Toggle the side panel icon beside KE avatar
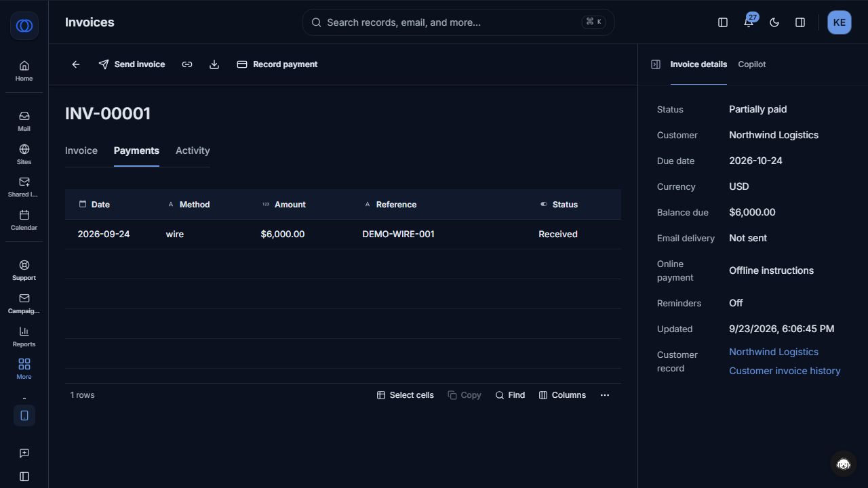Screen dimensions: 868x488 coord(800,22)
